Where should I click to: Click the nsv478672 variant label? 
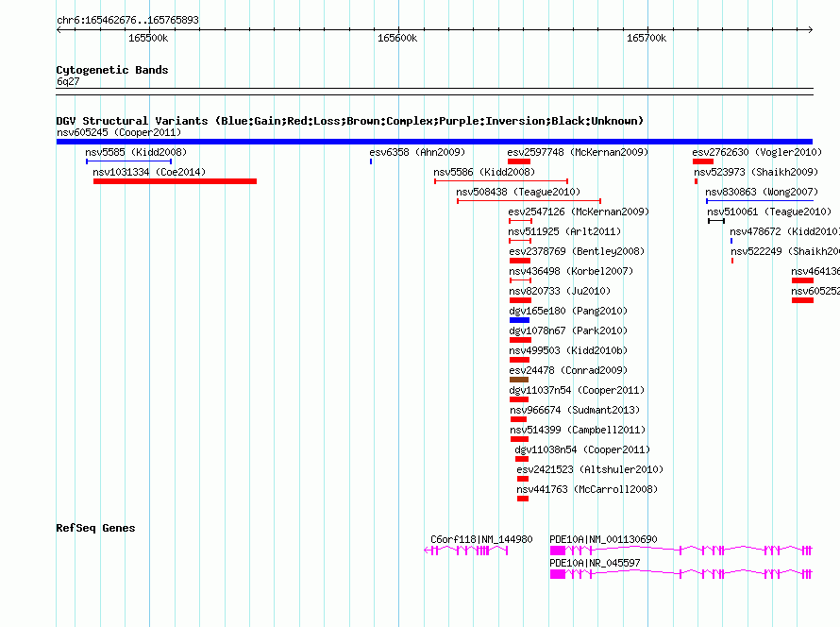click(785, 231)
